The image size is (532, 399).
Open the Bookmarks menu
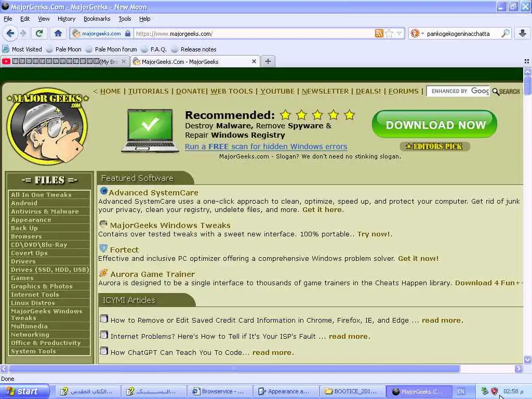(97, 19)
